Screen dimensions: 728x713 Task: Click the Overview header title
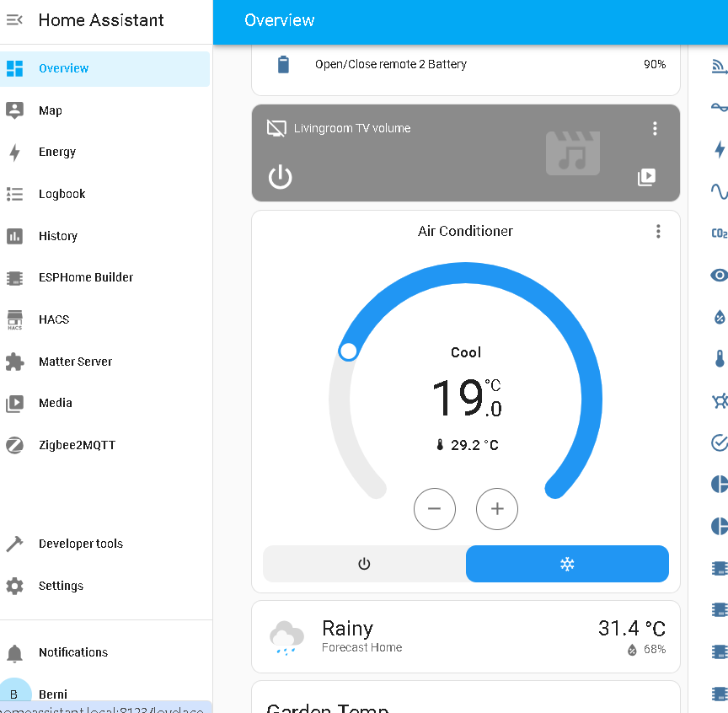coord(280,20)
